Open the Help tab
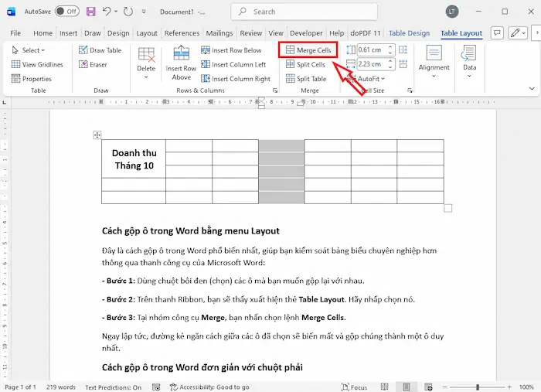 point(336,33)
